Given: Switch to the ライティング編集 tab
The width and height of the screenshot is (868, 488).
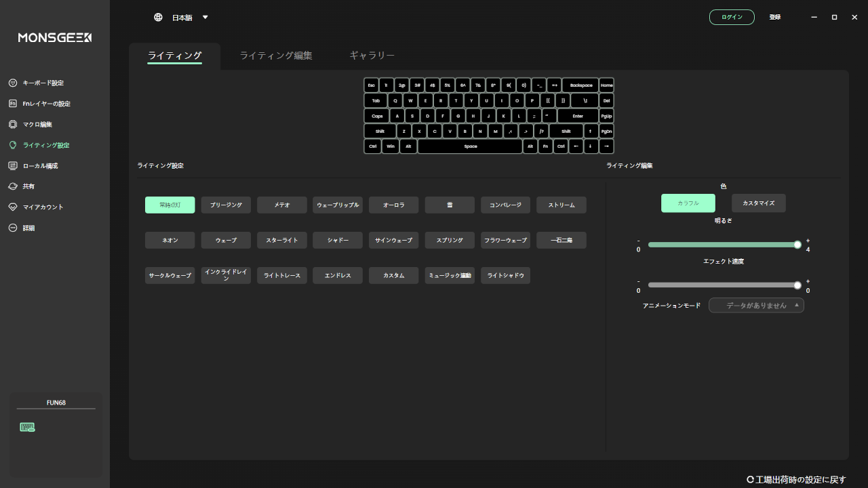Looking at the screenshot, I should pyautogui.click(x=276, y=56).
